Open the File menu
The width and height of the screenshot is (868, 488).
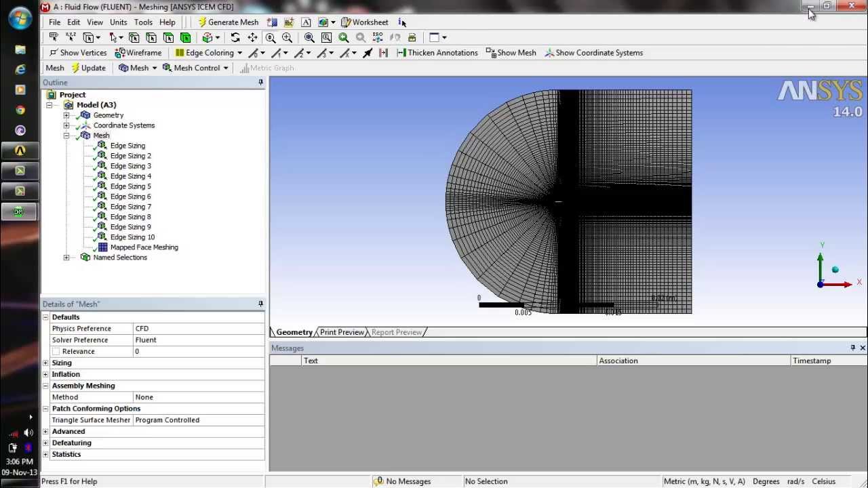pyautogui.click(x=55, y=22)
